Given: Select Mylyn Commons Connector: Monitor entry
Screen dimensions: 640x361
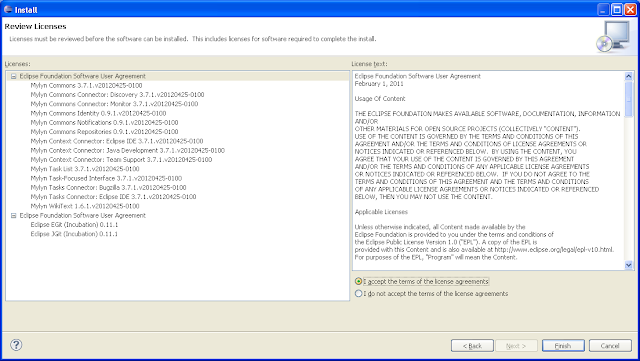Looking at the screenshot, I should pos(114,104).
